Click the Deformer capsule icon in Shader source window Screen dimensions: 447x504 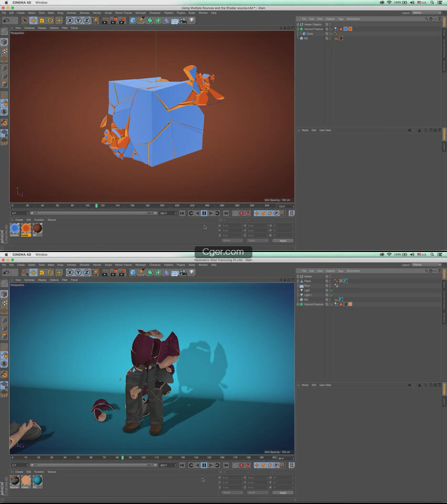coord(166,20)
